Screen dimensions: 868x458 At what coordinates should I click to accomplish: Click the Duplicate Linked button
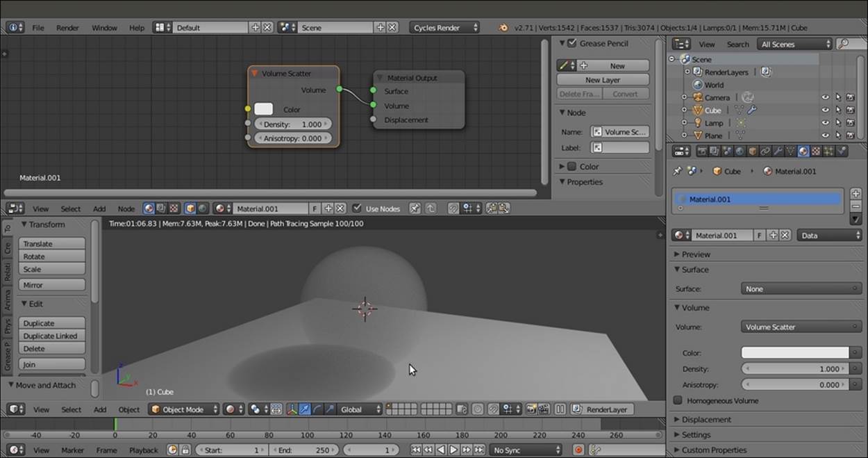tap(52, 336)
